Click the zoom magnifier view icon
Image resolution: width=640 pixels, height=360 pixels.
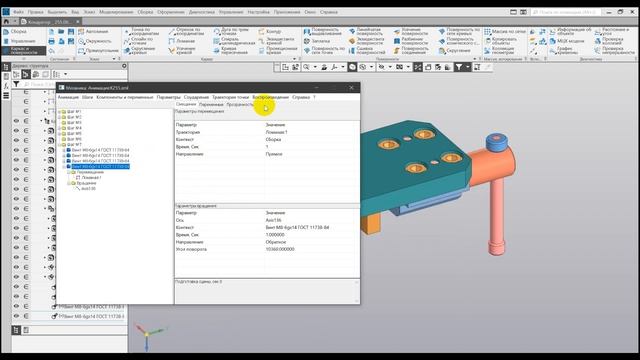tap(306, 67)
